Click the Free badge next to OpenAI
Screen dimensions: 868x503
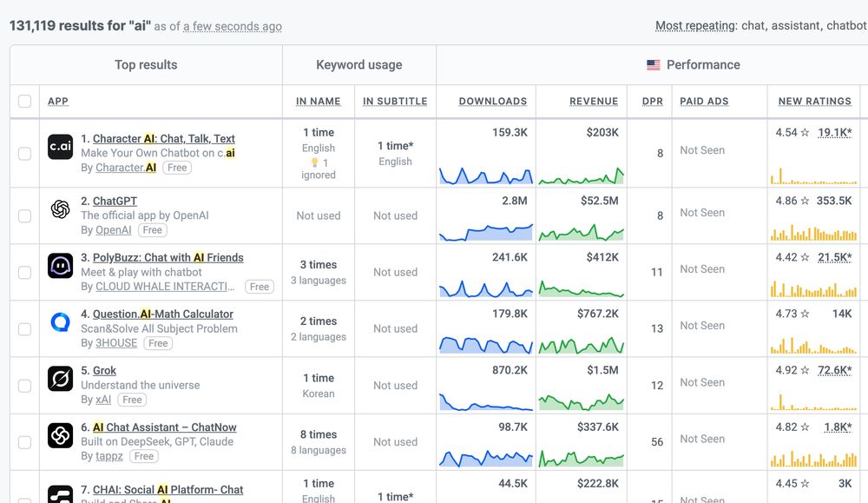click(x=152, y=230)
